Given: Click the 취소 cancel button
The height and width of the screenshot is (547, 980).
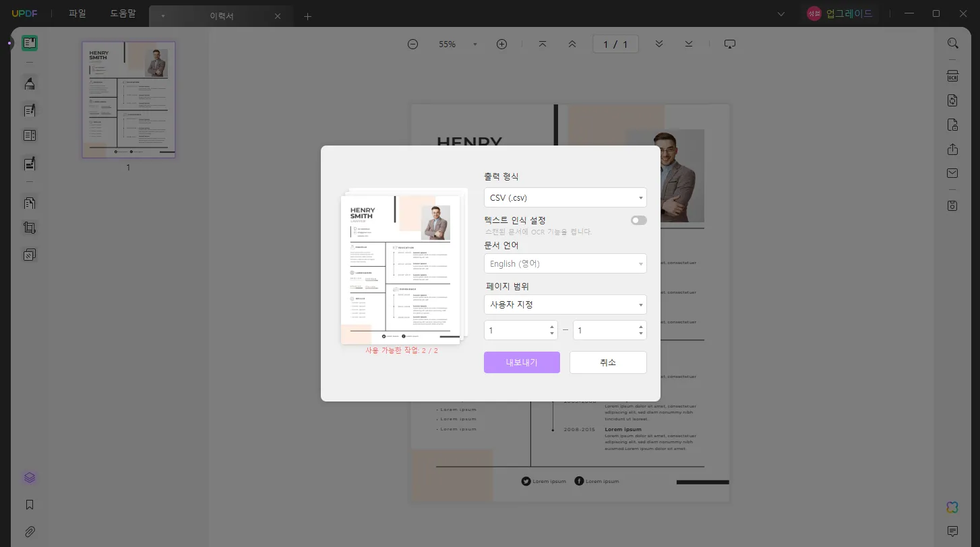Looking at the screenshot, I should [x=608, y=362].
